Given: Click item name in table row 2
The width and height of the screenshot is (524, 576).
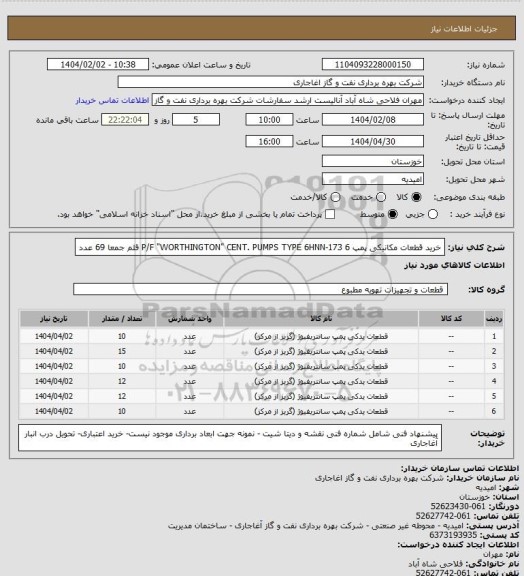Looking at the screenshot, I should pyautogui.click(x=321, y=351).
